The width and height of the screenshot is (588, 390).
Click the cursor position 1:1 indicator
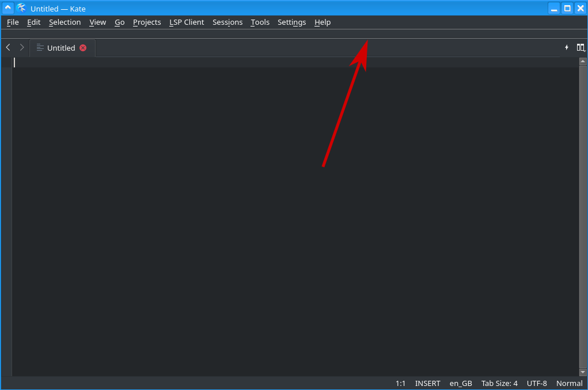(x=400, y=383)
